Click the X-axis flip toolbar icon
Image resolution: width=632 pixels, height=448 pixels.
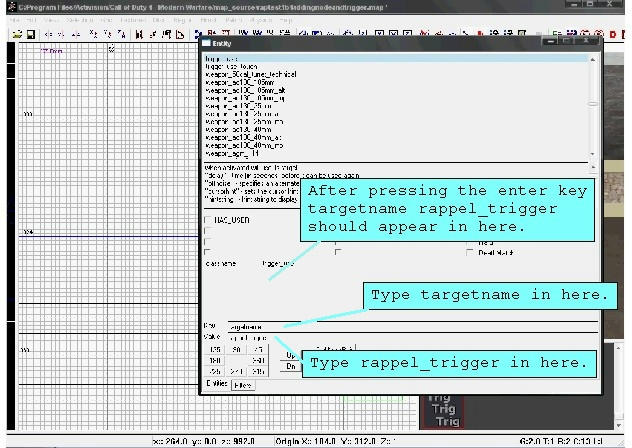click(x=49, y=34)
